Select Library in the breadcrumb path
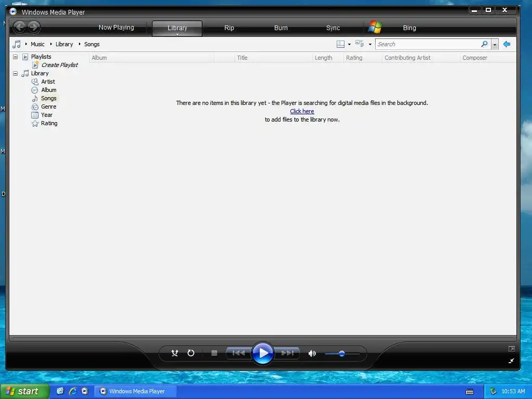The height and width of the screenshot is (399, 532). tap(64, 44)
